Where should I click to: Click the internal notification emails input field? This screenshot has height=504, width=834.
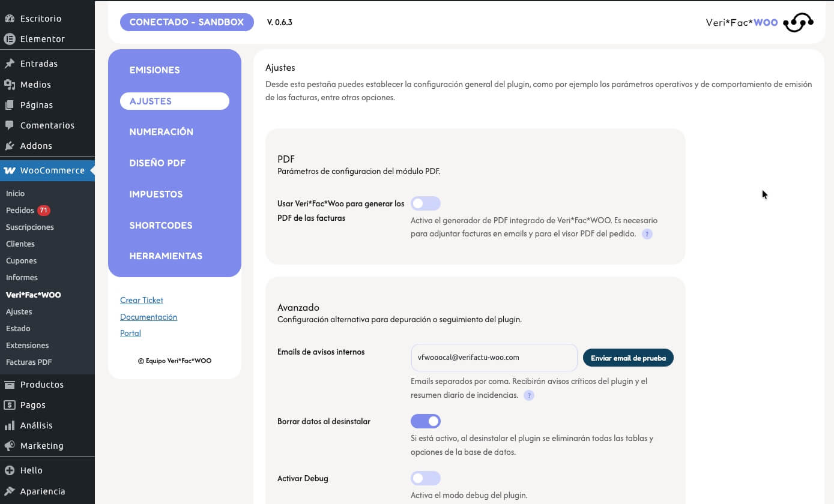coord(494,358)
